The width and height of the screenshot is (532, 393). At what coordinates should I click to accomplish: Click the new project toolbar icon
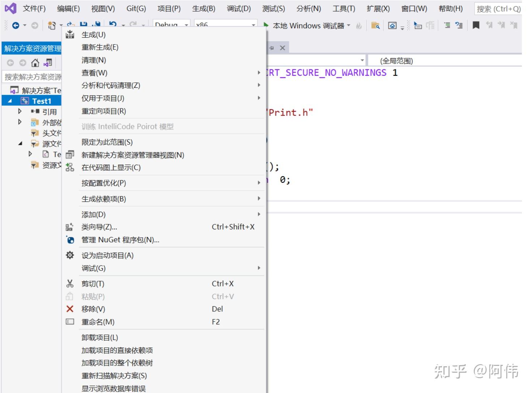(x=52, y=25)
